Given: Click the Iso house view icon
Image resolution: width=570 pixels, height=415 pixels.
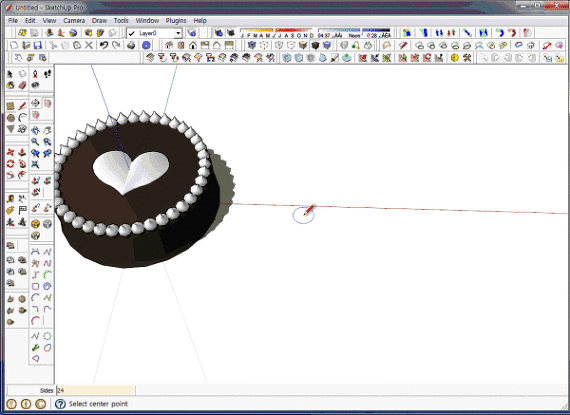Looking at the screenshot, I should [169, 45].
